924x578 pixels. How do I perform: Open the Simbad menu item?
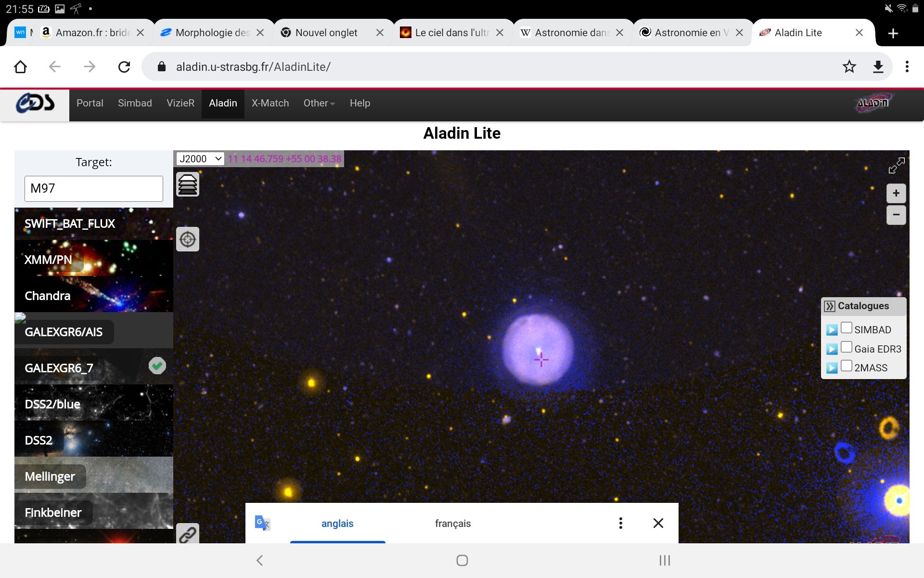pyautogui.click(x=135, y=103)
